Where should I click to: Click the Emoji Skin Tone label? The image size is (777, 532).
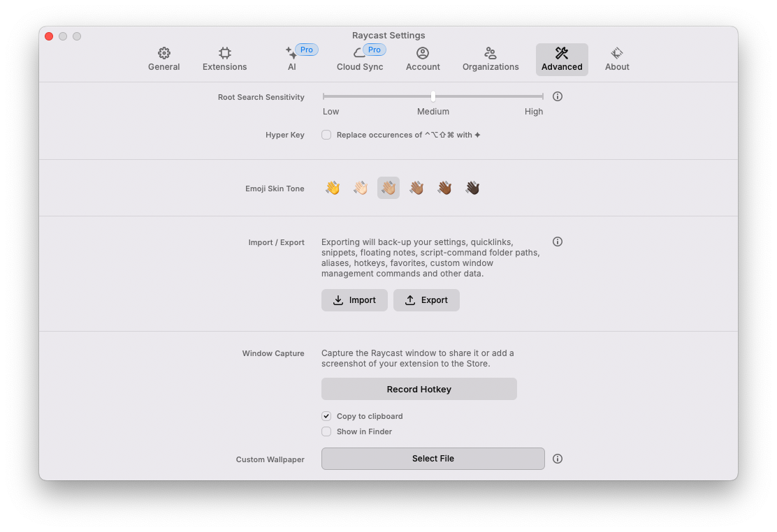tap(275, 189)
